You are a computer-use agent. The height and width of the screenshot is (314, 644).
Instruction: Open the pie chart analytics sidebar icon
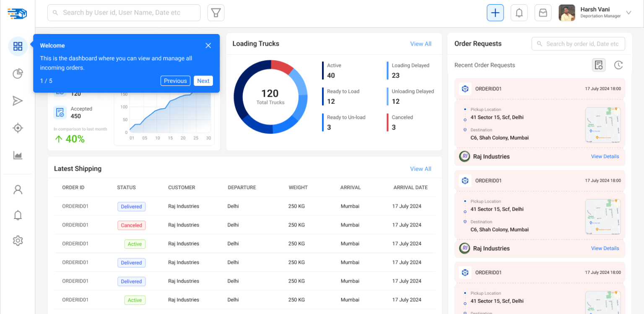18,74
